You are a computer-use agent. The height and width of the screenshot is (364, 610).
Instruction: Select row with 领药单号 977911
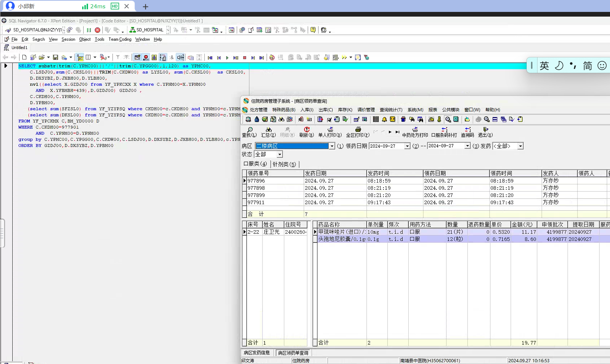click(256, 202)
